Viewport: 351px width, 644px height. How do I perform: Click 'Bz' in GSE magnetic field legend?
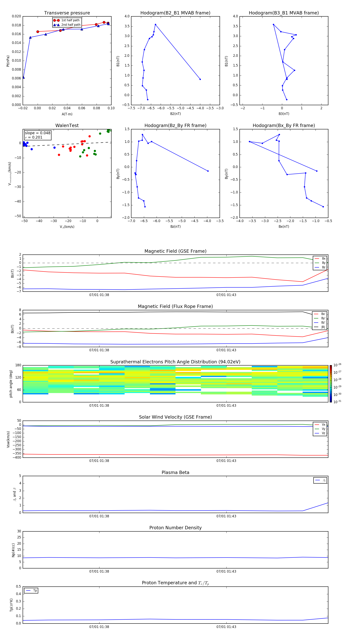coord(320,268)
